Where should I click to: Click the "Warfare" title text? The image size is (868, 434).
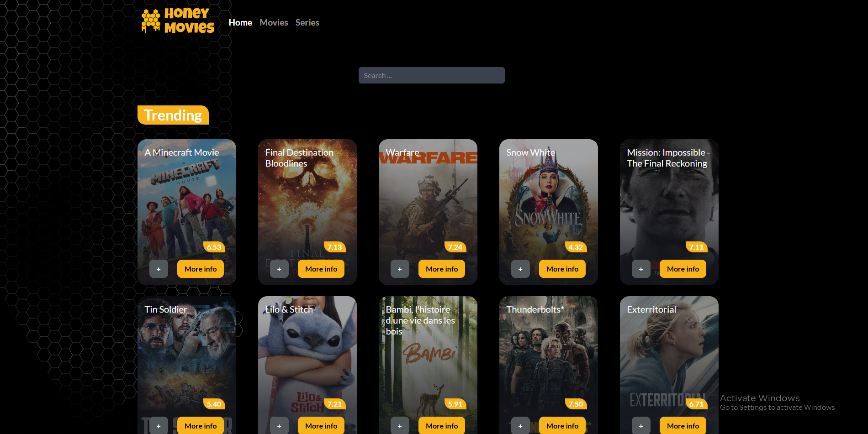402,152
